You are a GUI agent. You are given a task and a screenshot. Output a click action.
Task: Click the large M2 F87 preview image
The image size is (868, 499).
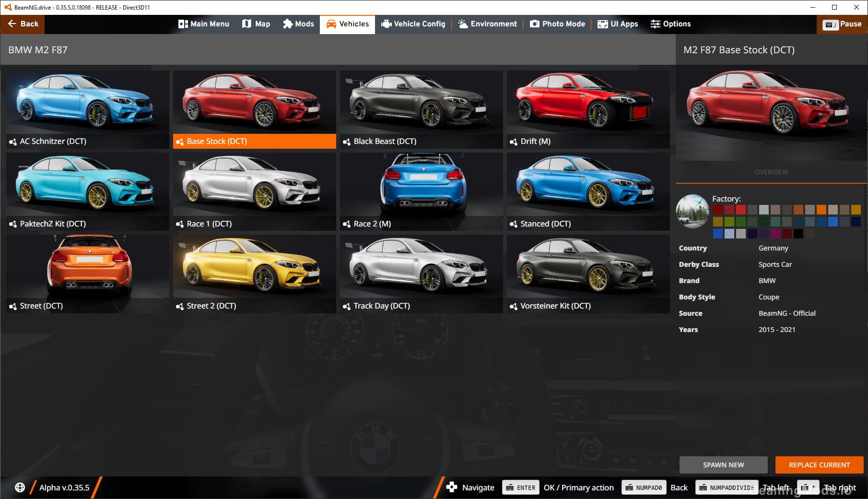click(771, 113)
